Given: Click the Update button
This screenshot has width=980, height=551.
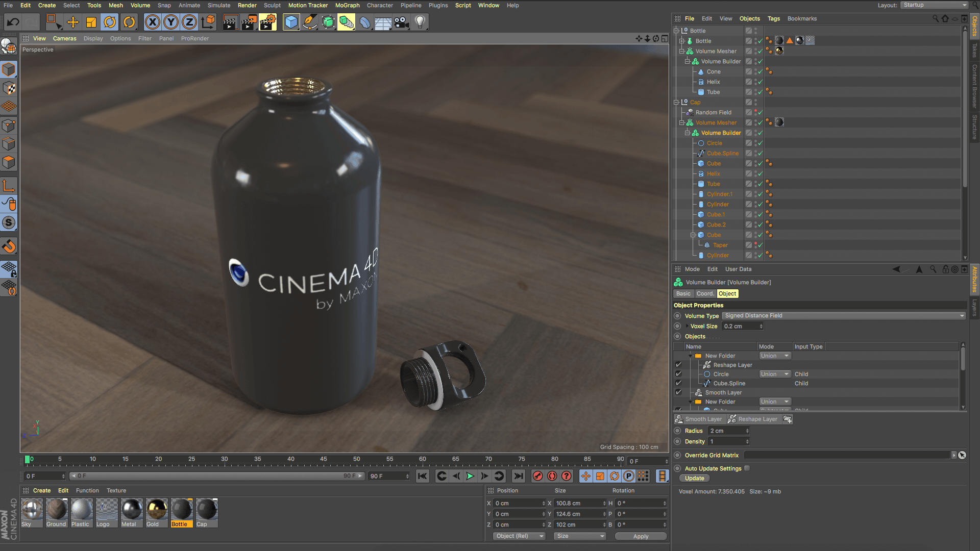Looking at the screenshot, I should 694,478.
